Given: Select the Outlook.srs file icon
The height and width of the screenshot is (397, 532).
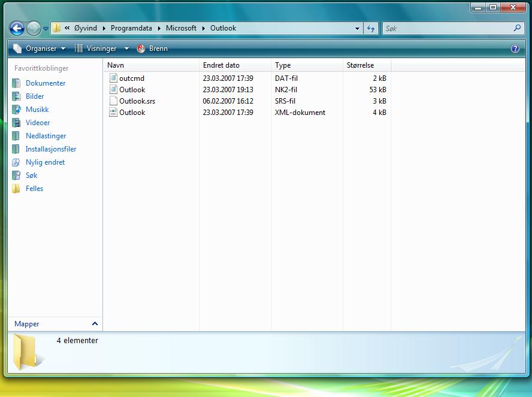Looking at the screenshot, I should click(x=113, y=101).
